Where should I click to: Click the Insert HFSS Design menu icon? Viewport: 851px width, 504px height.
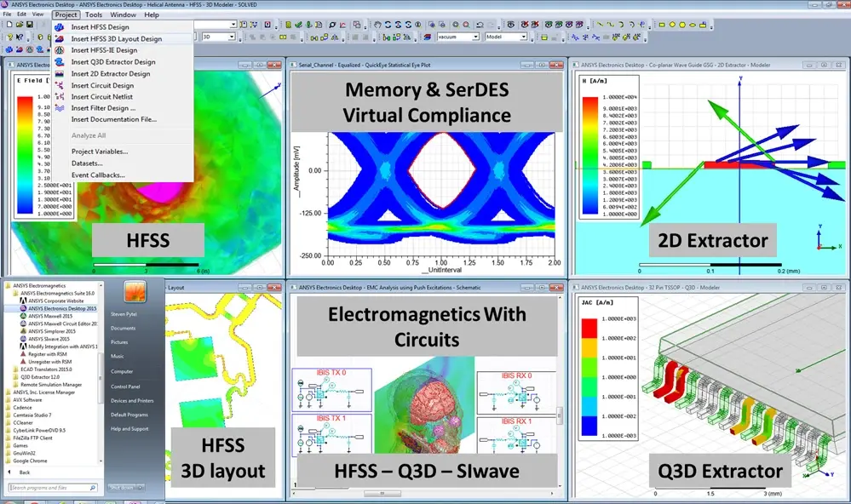(x=60, y=27)
